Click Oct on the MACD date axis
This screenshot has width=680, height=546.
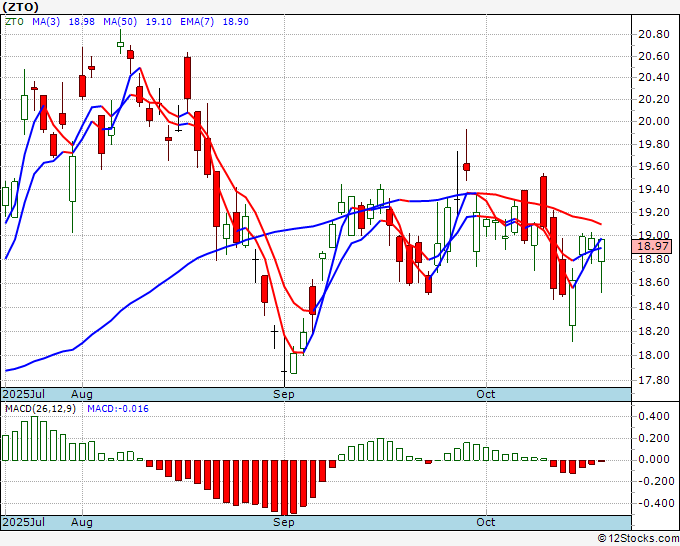(x=486, y=522)
